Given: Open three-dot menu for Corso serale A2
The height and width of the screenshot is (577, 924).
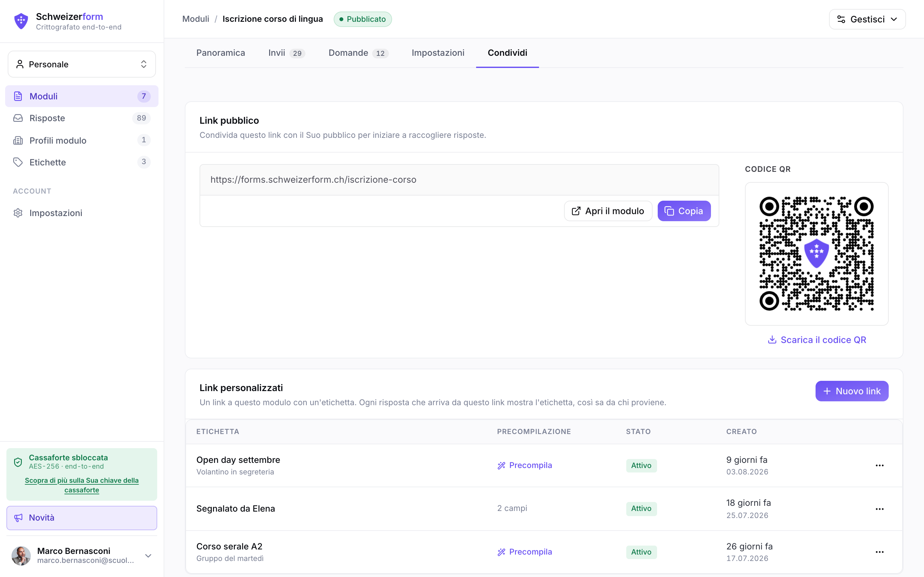Looking at the screenshot, I should tap(879, 552).
